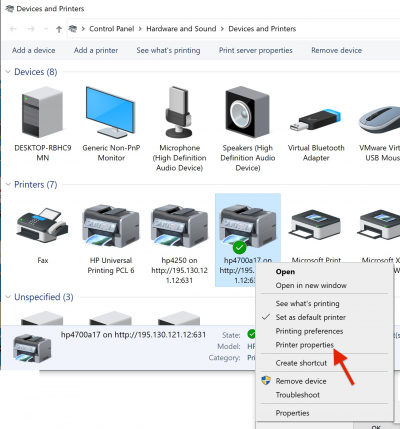400x429 pixels.
Task: Open recent locations dropdown arrow in navigation
Action: [x=46, y=29]
